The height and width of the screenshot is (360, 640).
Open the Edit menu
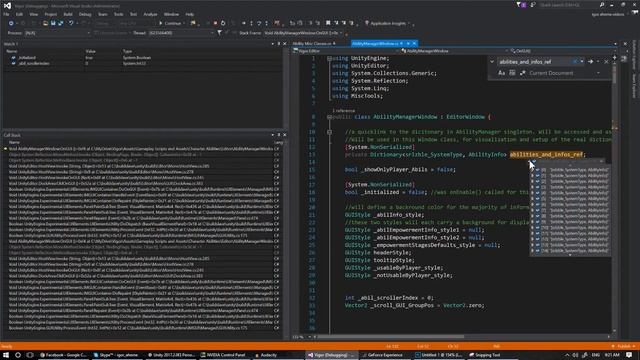click(19, 14)
